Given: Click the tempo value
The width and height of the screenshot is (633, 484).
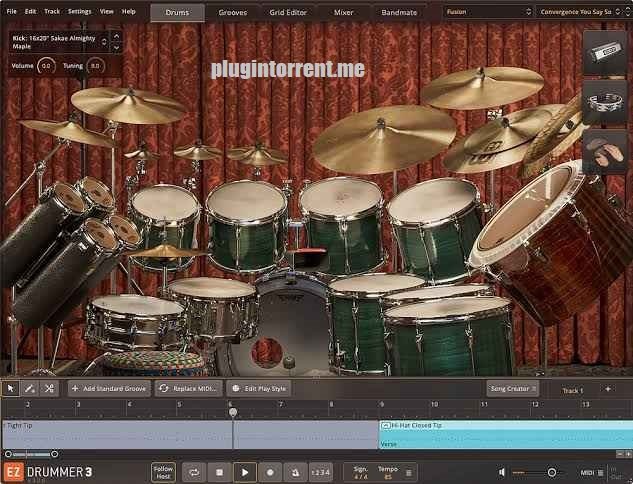Looking at the screenshot, I should pos(388,477).
